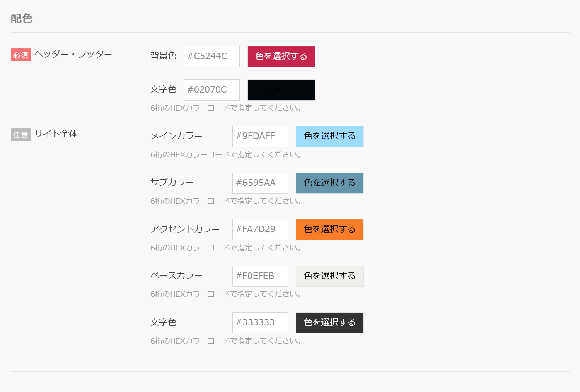580x392 pixels.
Task: Click the アクセントカラー field label
Action: click(x=185, y=229)
